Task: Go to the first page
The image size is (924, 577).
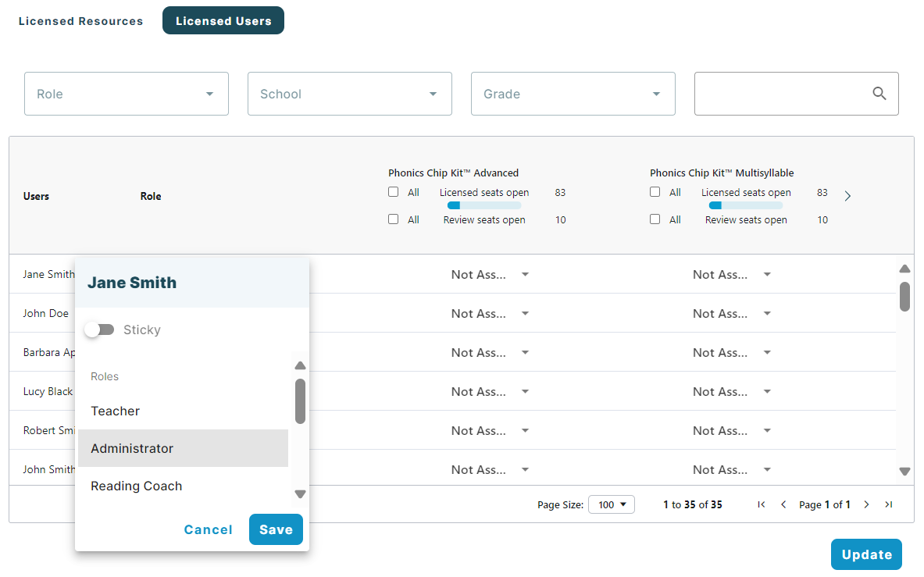Action: coord(762,504)
